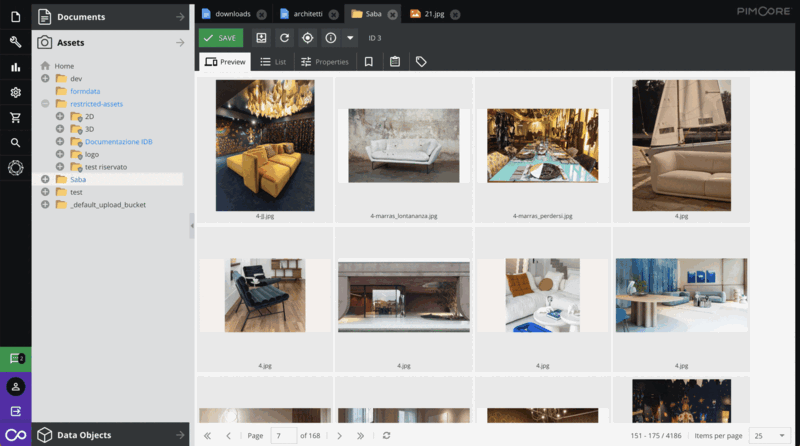Image resolution: width=800 pixels, height=446 pixels.
Task: Close the Saba tab
Action: pos(392,15)
